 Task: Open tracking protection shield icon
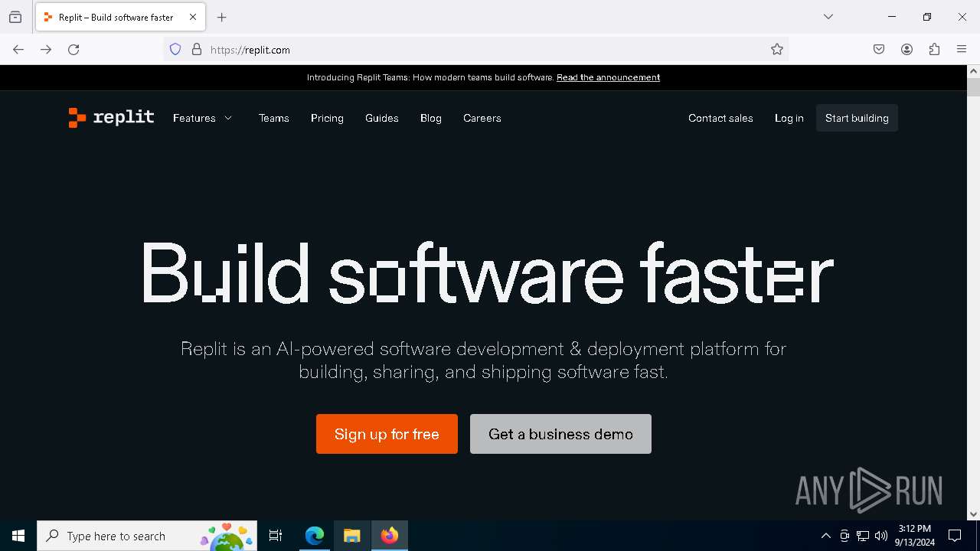[x=175, y=50]
